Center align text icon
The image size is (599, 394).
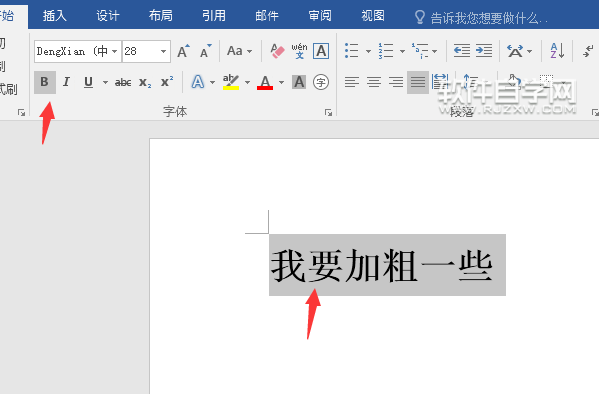coord(374,82)
